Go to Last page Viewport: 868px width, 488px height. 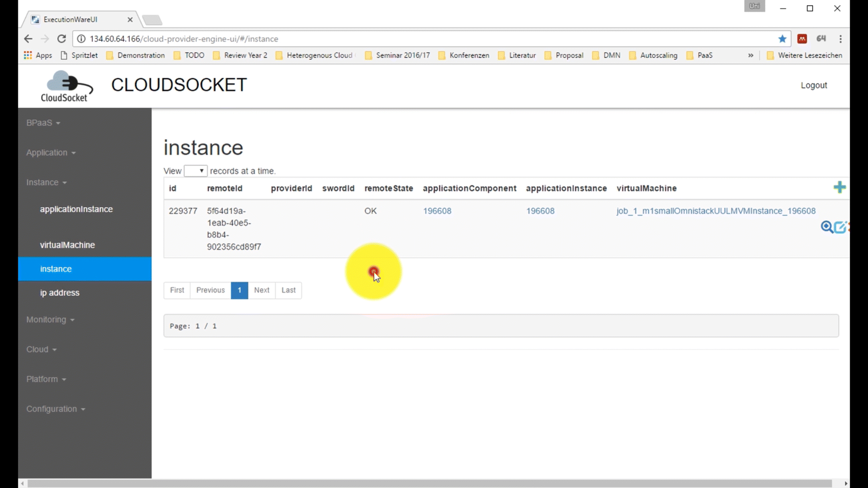click(x=289, y=290)
